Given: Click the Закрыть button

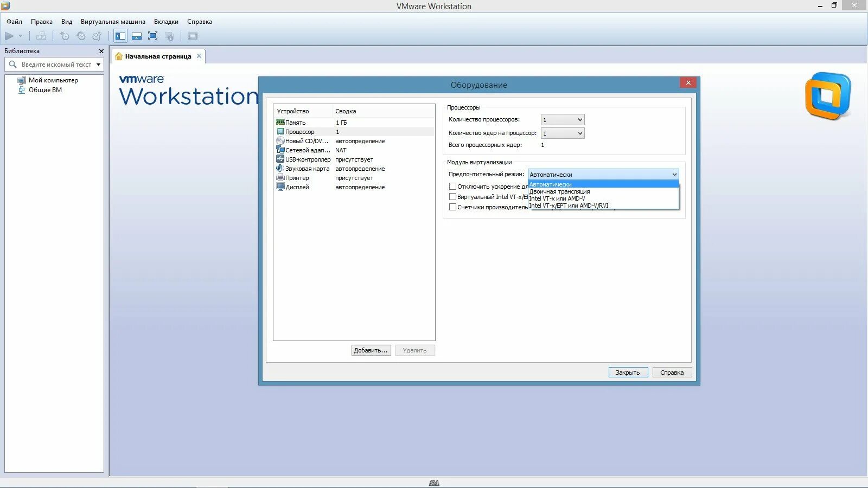Looking at the screenshot, I should [x=628, y=373].
